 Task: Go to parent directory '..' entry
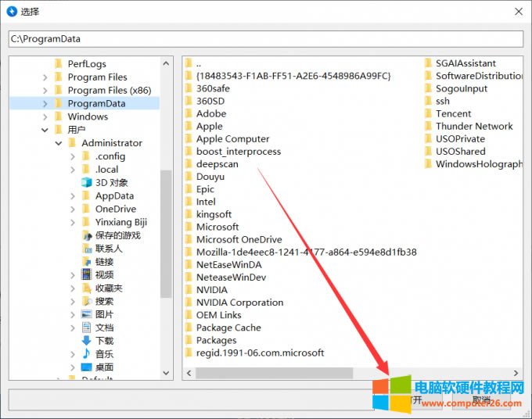[199, 63]
